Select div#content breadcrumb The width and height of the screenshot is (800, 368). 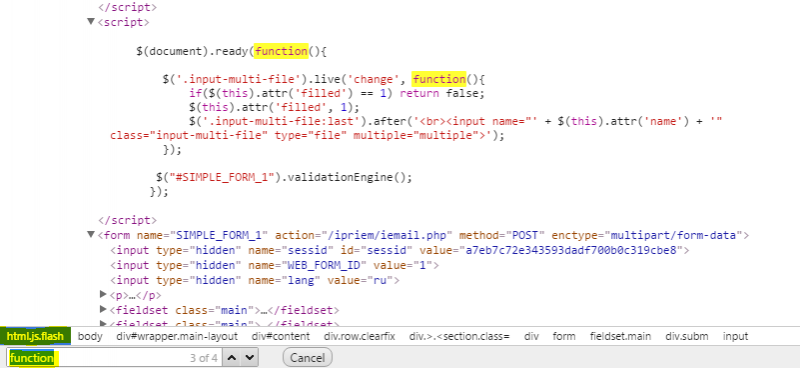pyautogui.click(x=280, y=336)
